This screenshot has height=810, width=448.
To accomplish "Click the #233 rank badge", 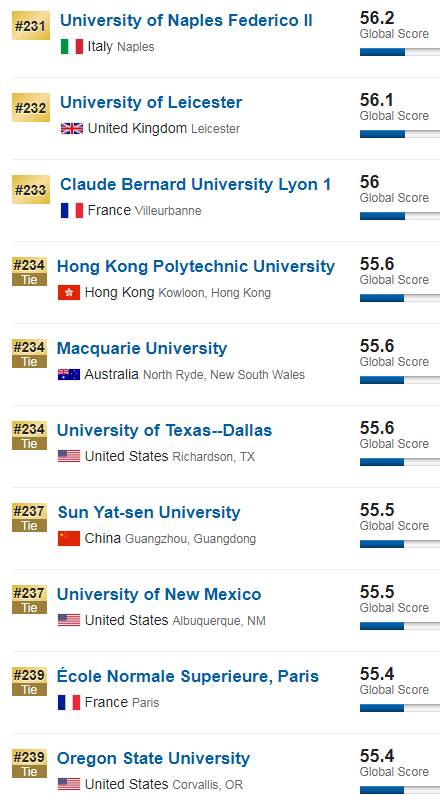I will [31, 190].
